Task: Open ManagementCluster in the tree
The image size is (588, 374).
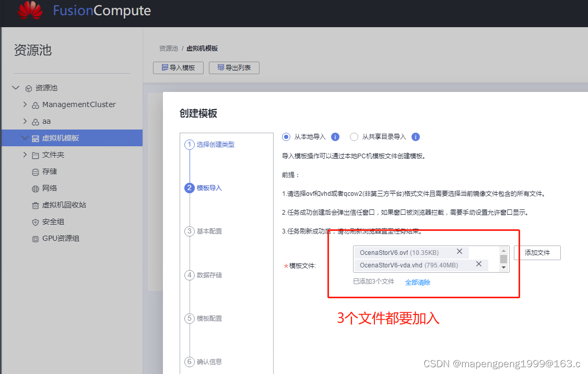Action: click(x=79, y=104)
